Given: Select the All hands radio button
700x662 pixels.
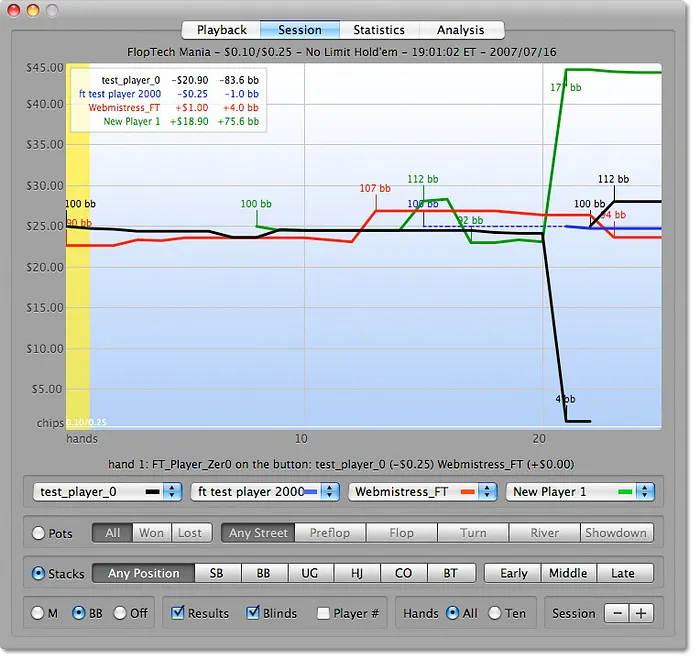Looking at the screenshot, I should point(452,613).
